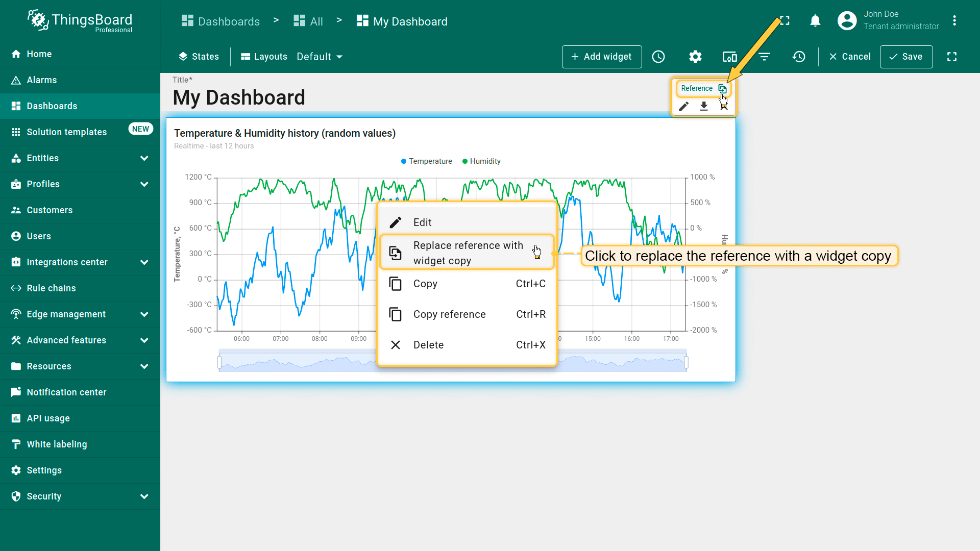Open version control history icon

tap(799, 57)
